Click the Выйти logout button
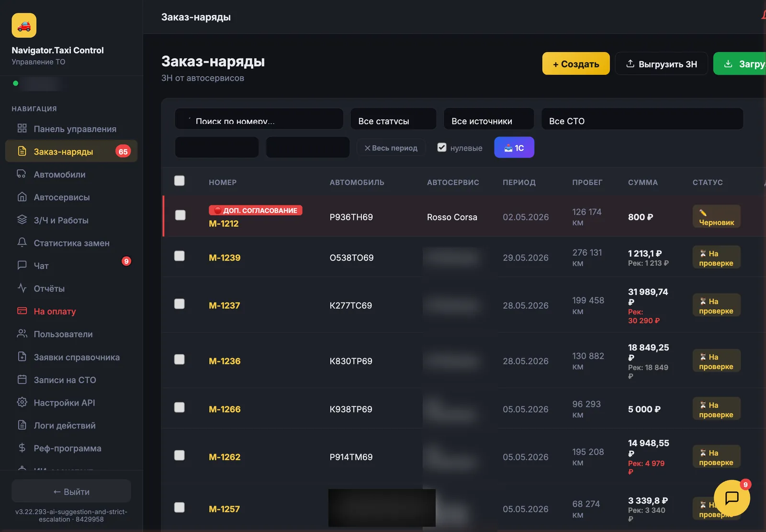The height and width of the screenshot is (532, 766). [71, 492]
